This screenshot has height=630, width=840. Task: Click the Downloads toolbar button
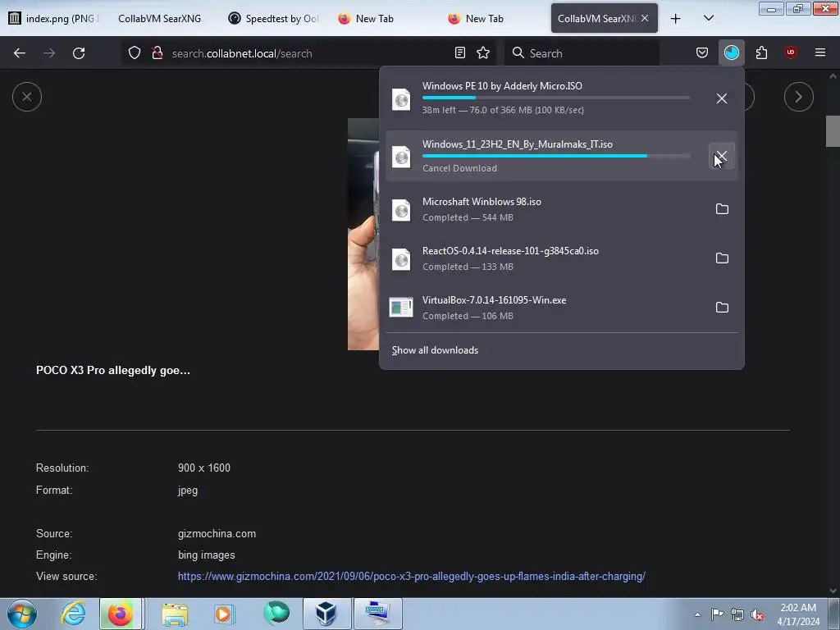731,52
